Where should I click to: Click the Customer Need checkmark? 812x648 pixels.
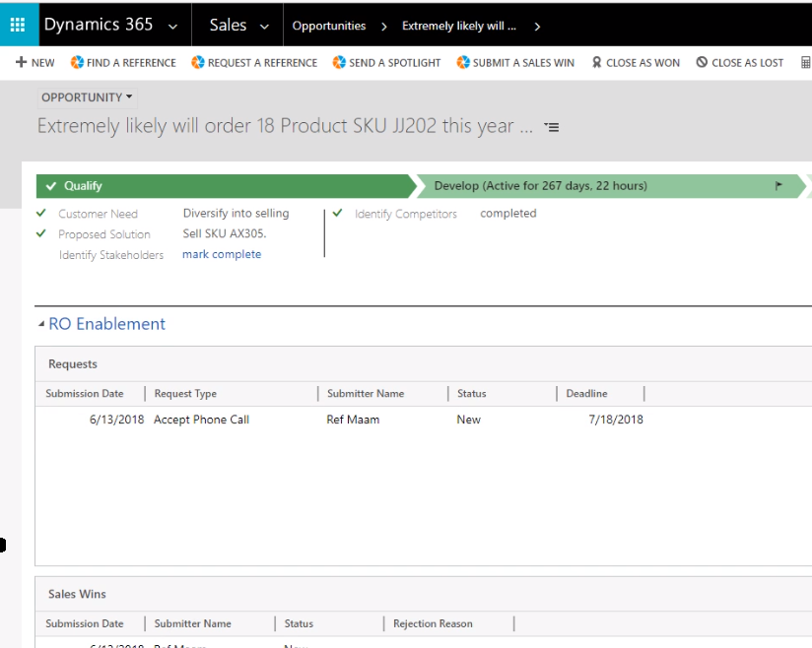pyautogui.click(x=41, y=213)
